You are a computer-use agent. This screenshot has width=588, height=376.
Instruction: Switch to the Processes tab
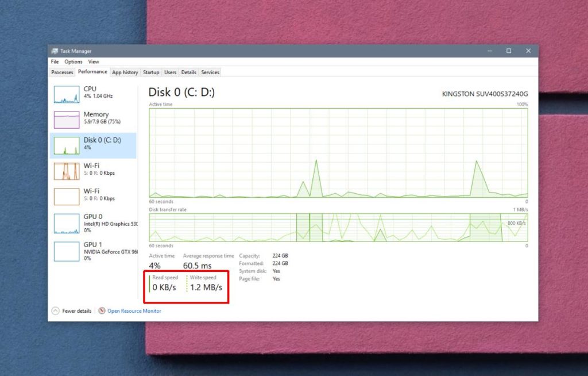pos(61,72)
